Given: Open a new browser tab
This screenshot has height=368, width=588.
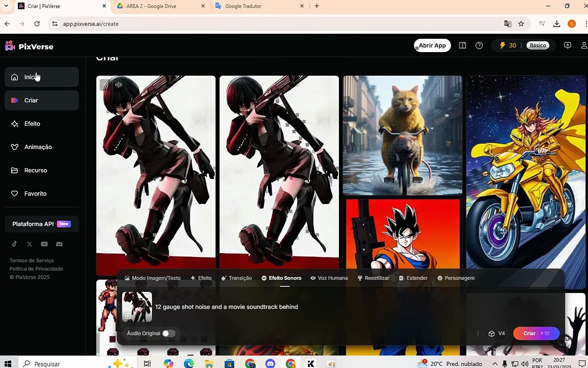Looking at the screenshot, I should click(x=316, y=6).
